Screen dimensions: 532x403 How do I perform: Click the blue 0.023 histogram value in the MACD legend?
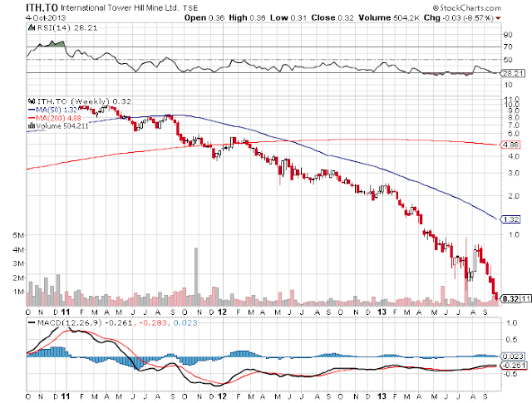185,322
